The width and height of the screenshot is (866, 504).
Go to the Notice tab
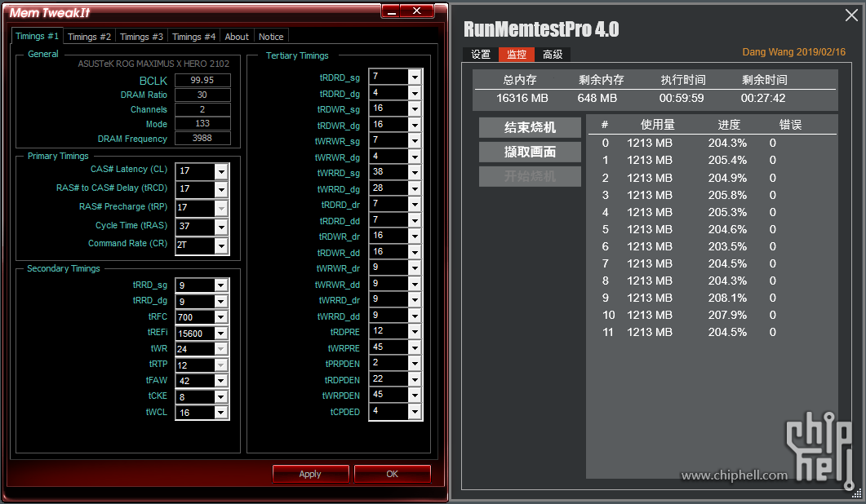click(x=271, y=37)
